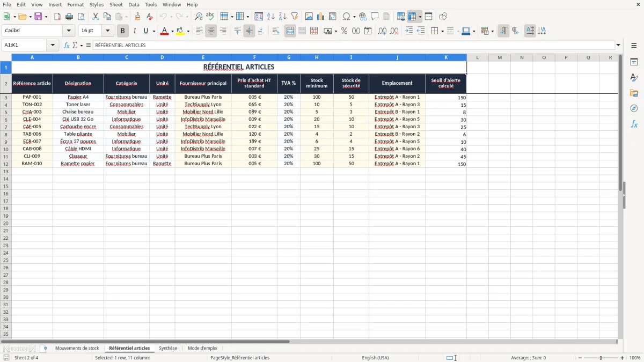Insert a hyperlink
This screenshot has height=362, width=644.
coord(363,17)
